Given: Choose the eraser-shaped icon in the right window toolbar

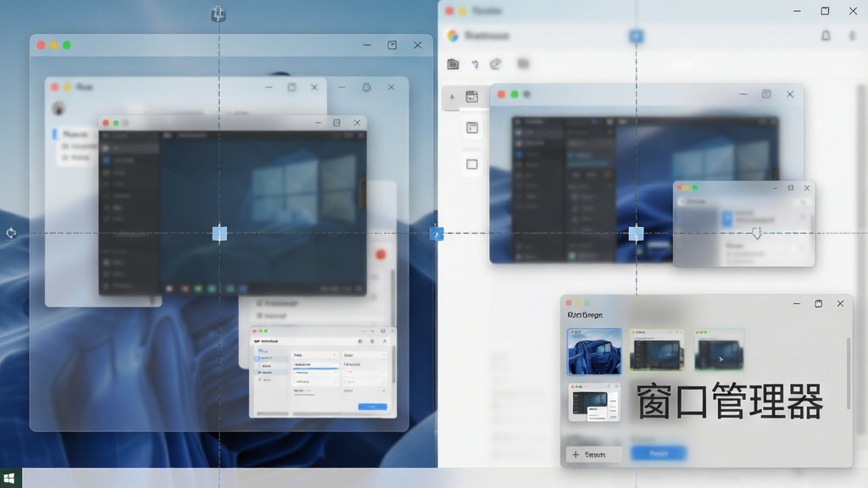Looking at the screenshot, I should click(495, 64).
